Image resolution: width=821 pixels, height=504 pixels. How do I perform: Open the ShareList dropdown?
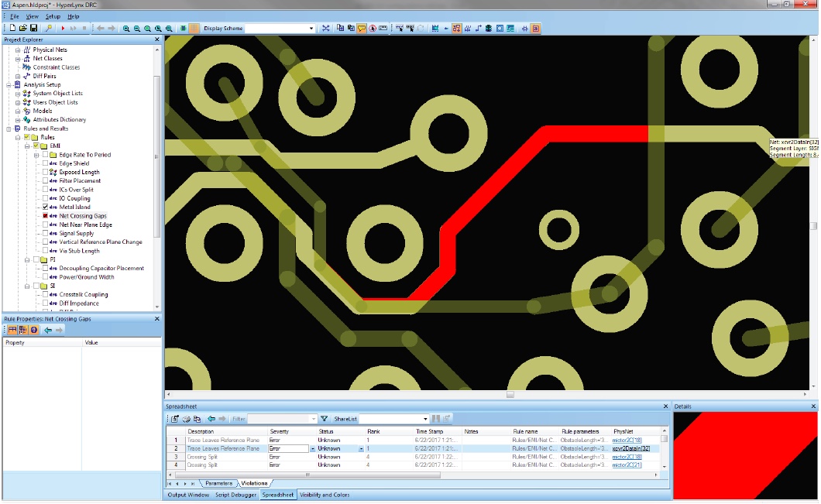(x=425, y=419)
